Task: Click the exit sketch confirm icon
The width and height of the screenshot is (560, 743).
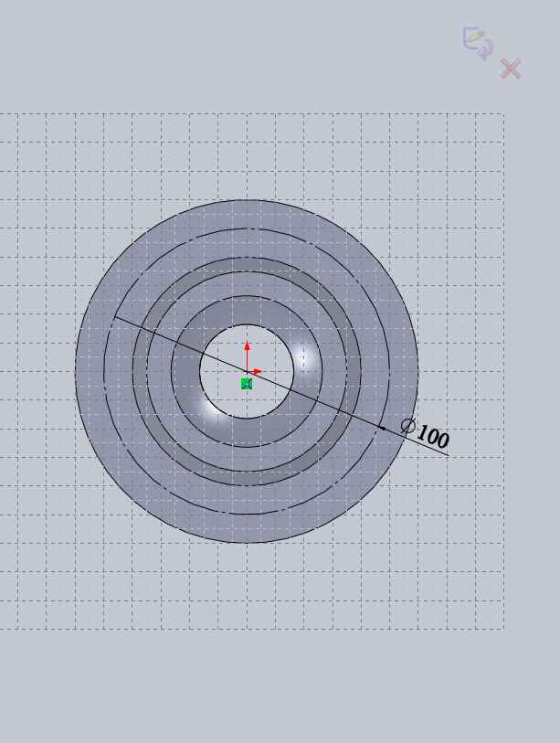Action: click(478, 44)
